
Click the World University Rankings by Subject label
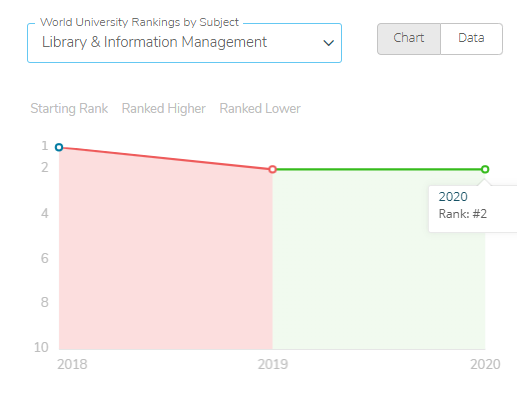[139, 22]
